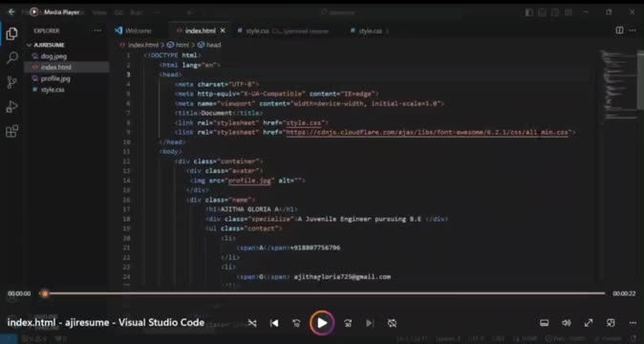Open the Explorer icon in activity bar
644x344 pixels.
pos(11,33)
